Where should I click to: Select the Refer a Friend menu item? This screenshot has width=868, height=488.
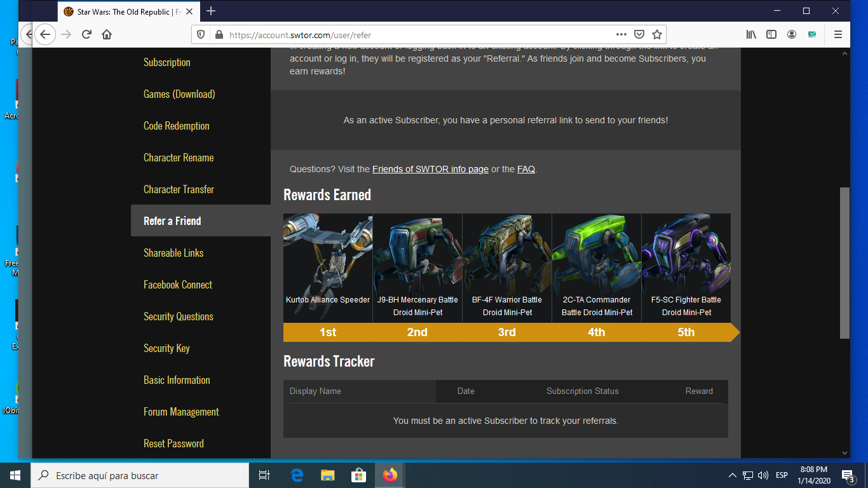click(201, 220)
